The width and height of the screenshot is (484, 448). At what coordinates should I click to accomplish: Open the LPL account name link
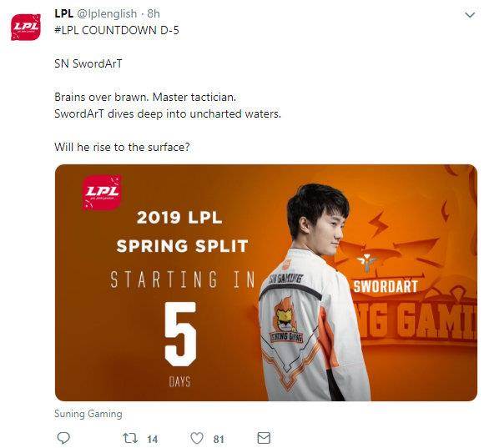(64, 13)
